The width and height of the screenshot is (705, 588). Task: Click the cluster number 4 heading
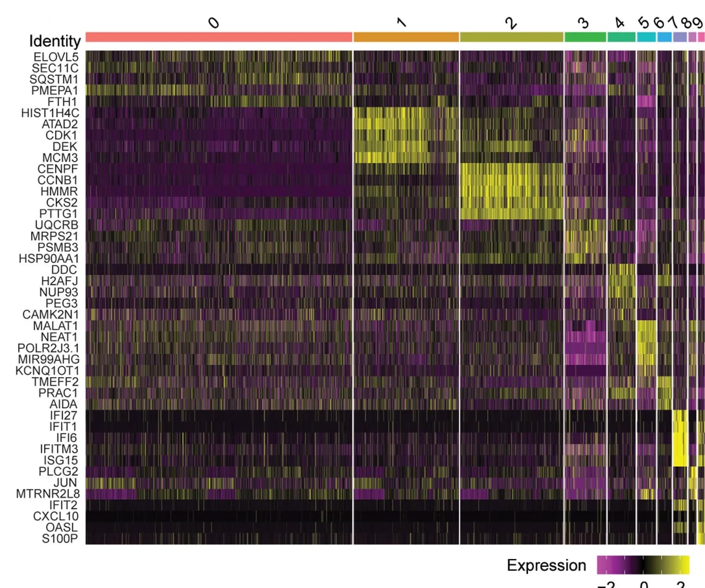[619, 22]
